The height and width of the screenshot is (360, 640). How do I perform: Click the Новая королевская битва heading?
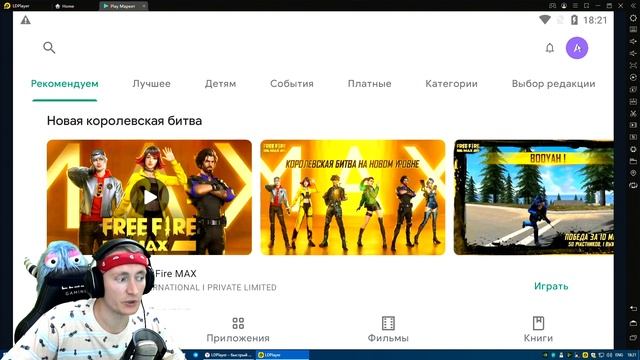pyautogui.click(x=124, y=121)
